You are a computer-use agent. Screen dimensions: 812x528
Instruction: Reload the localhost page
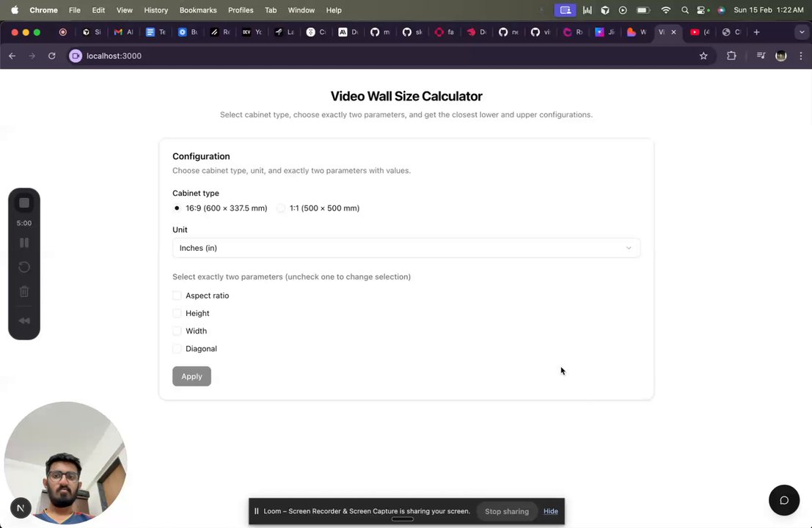51,56
